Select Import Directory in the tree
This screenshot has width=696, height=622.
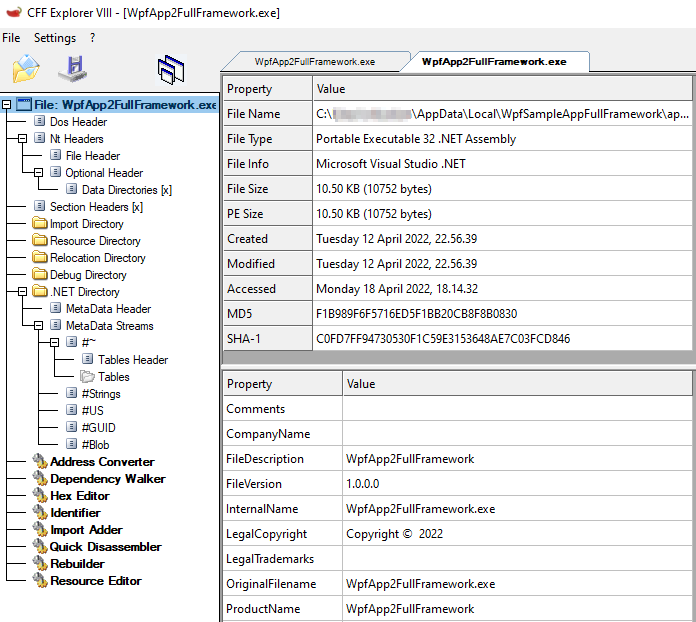coord(86,224)
